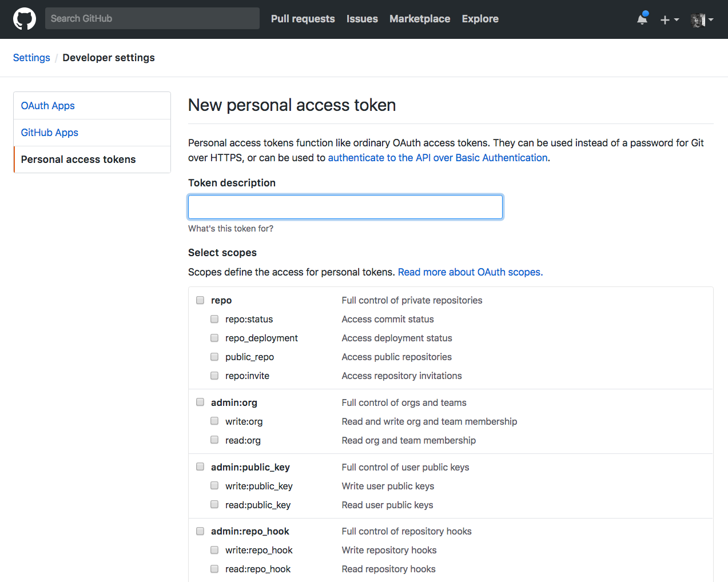Open the plus sign create menu
This screenshot has width=728, height=582.
(x=665, y=19)
